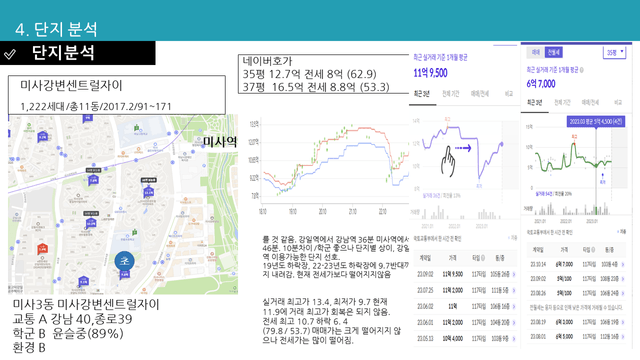640x360 pixels.
Task: Switch to 전체 기간 tab in jeonse panel
Action: 562,103
